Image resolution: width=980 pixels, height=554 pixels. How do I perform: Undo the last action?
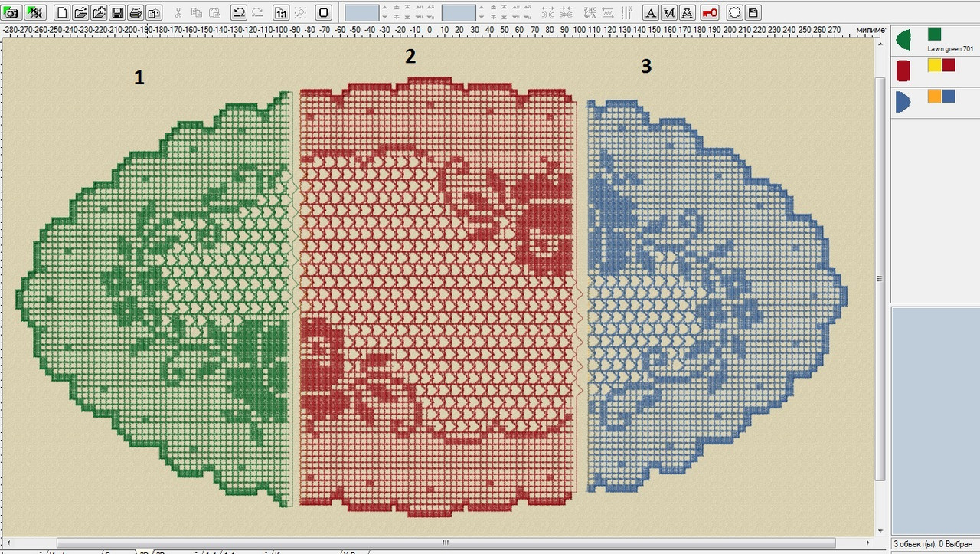pyautogui.click(x=238, y=12)
